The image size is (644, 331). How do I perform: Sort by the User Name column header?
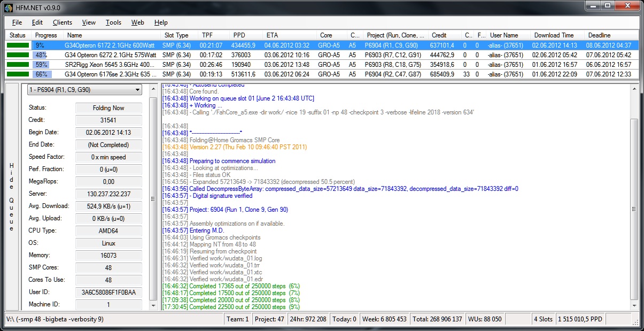coord(508,35)
